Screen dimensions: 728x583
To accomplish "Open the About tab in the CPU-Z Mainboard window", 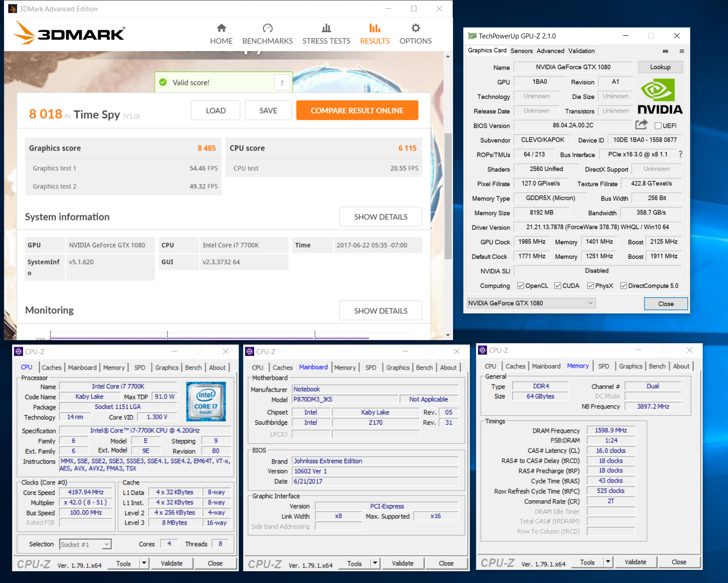I will (449, 368).
